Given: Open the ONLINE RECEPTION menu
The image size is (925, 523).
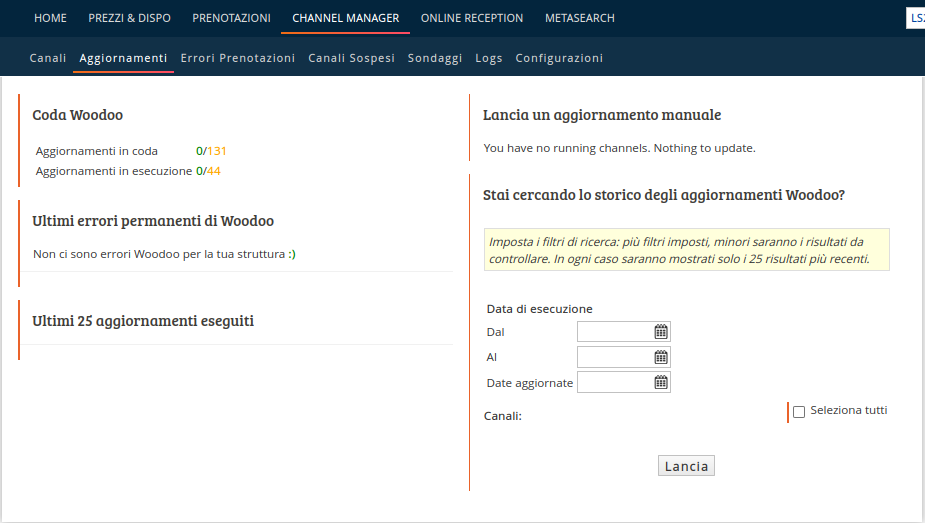Looking at the screenshot, I should 472,18.
